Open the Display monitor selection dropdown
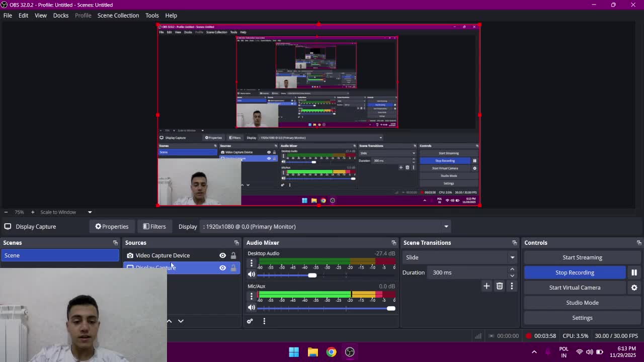Viewport: 644px width, 362px height. (446, 226)
